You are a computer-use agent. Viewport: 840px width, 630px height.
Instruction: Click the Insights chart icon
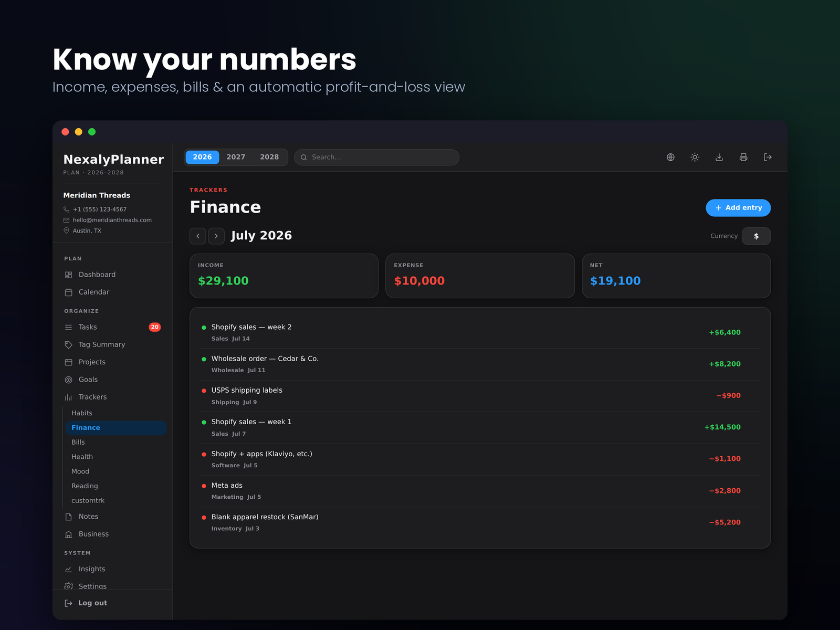(68, 569)
